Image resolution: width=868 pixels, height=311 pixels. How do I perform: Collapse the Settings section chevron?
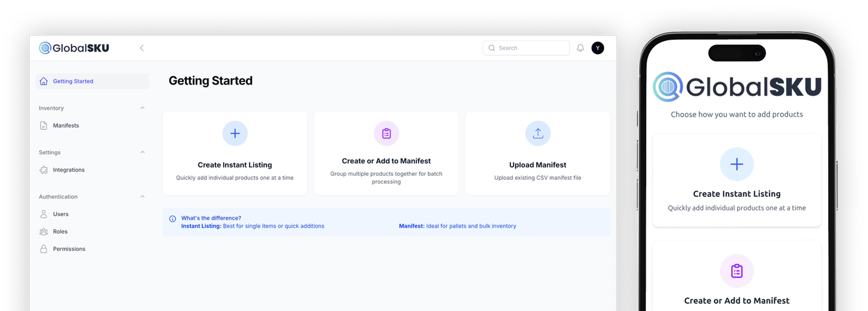pos(142,152)
